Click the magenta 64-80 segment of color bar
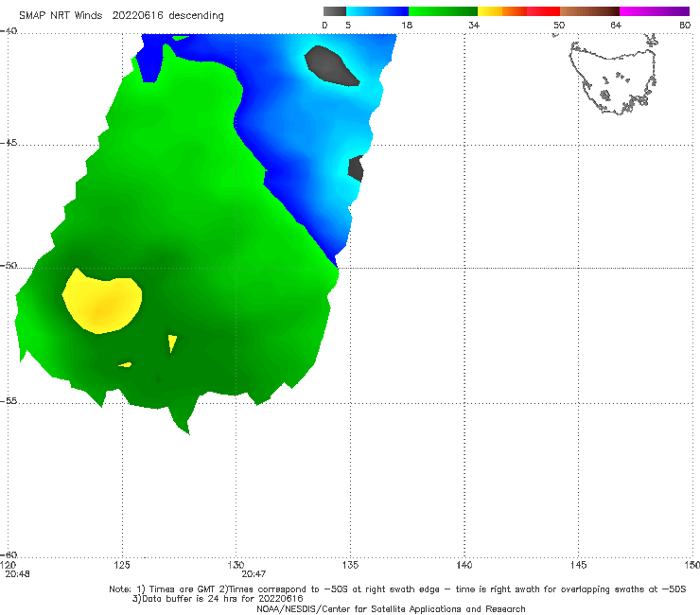700x615 pixels. point(655,11)
